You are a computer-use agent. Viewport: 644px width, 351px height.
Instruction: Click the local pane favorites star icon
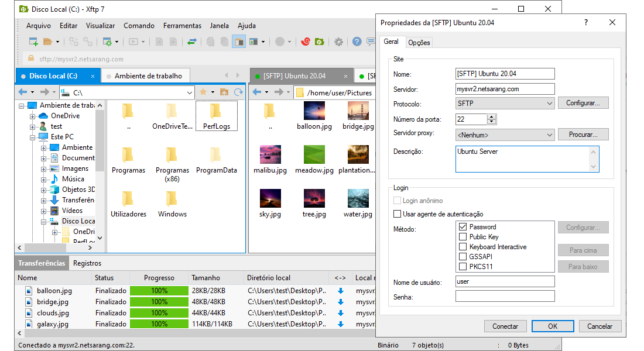pyautogui.click(x=203, y=92)
